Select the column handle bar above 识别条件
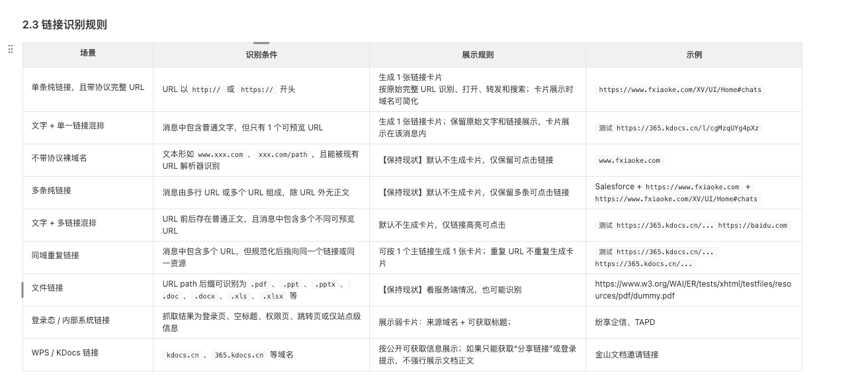The width and height of the screenshot is (868, 380). tap(261, 42)
